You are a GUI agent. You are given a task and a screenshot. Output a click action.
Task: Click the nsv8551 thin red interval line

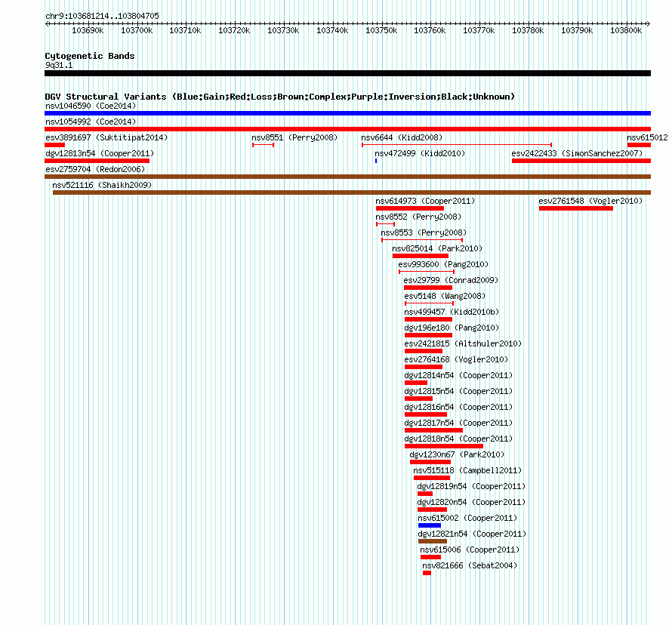(264, 145)
